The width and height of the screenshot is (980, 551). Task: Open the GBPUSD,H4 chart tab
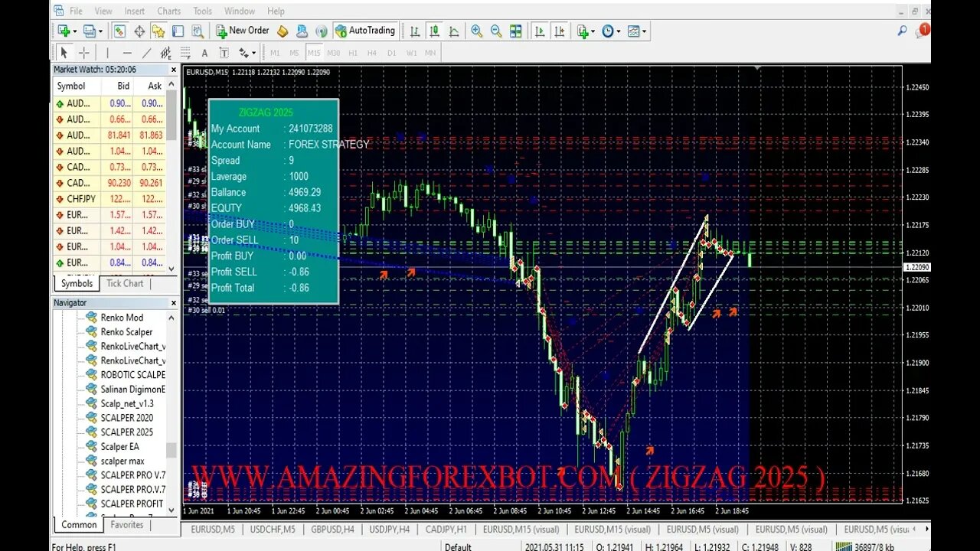click(332, 529)
